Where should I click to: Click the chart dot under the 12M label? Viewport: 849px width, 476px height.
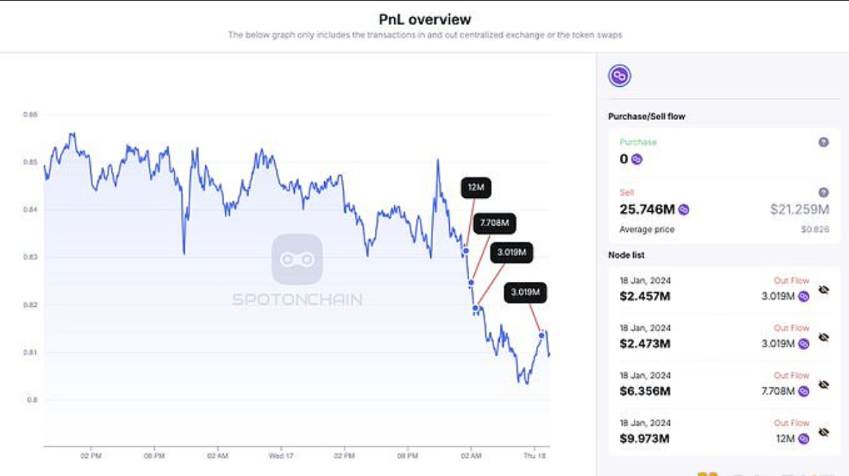tap(466, 250)
